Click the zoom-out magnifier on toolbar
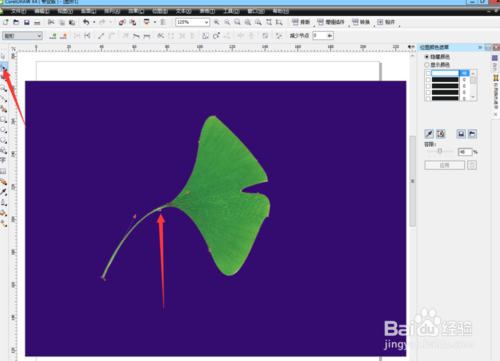This screenshot has width=500, height=361. click(227, 22)
